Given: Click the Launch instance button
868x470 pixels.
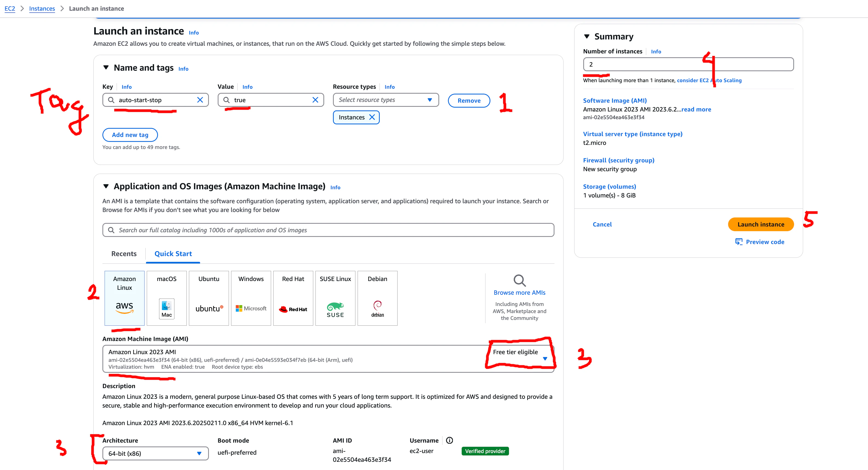Looking at the screenshot, I should pyautogui.click(x=761, y=224).
